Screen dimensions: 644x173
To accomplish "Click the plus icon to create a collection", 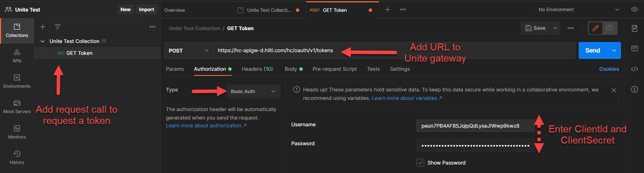I will (x=43, y=27).
